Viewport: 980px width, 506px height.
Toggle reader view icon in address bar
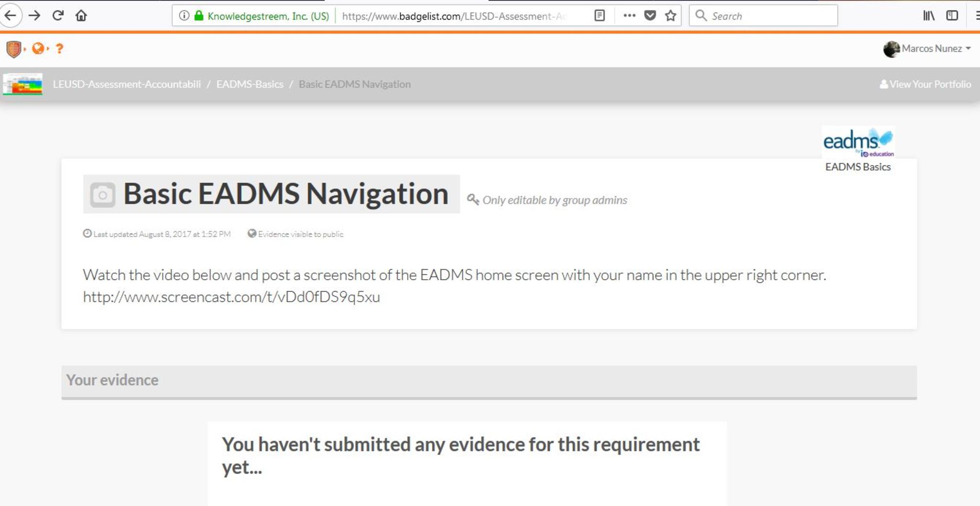[599, 16]
